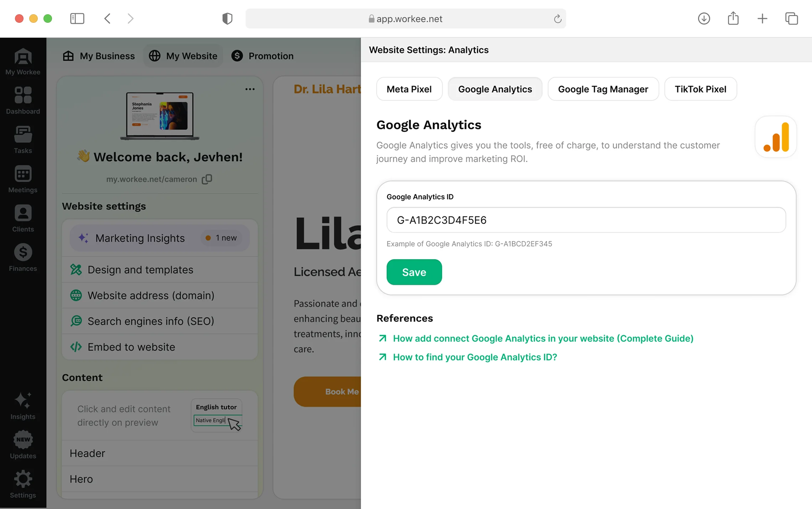This screenshot has width=812, height=509.
Task: Switch to the TikTok Pixel tab
Action: [x=700, y=89]
